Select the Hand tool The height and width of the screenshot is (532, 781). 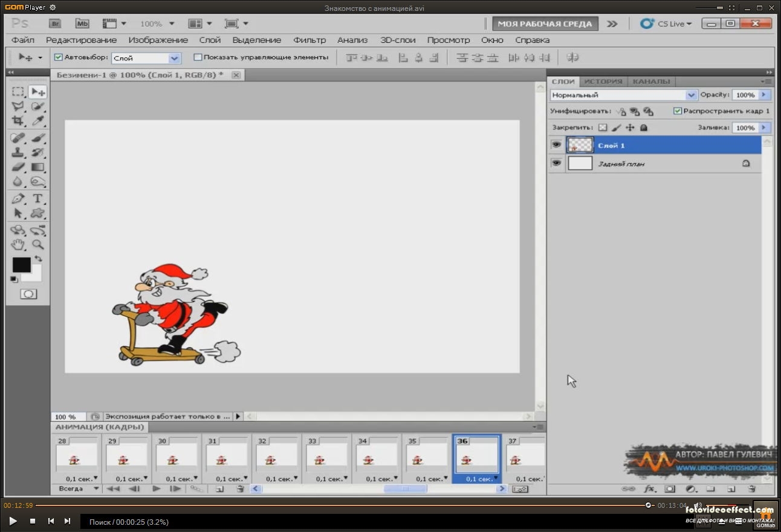(x=18, y=245)
